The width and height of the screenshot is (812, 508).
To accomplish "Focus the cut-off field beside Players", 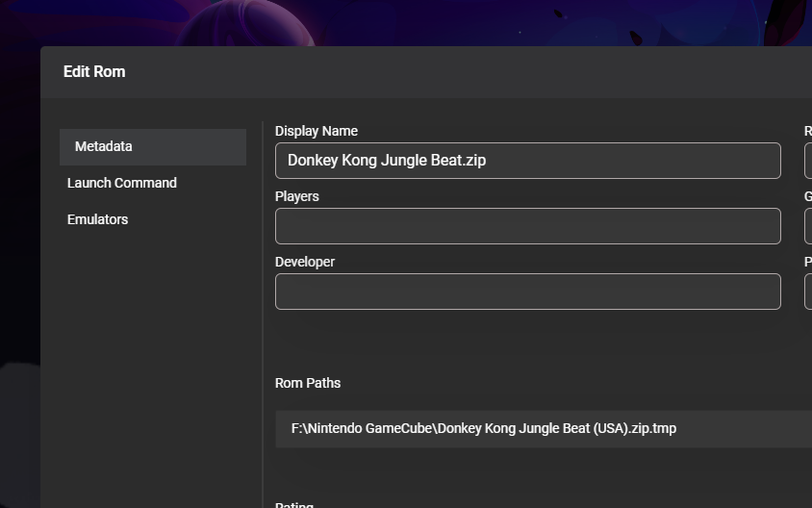I will pyautogui.click(x=808, y=226).
